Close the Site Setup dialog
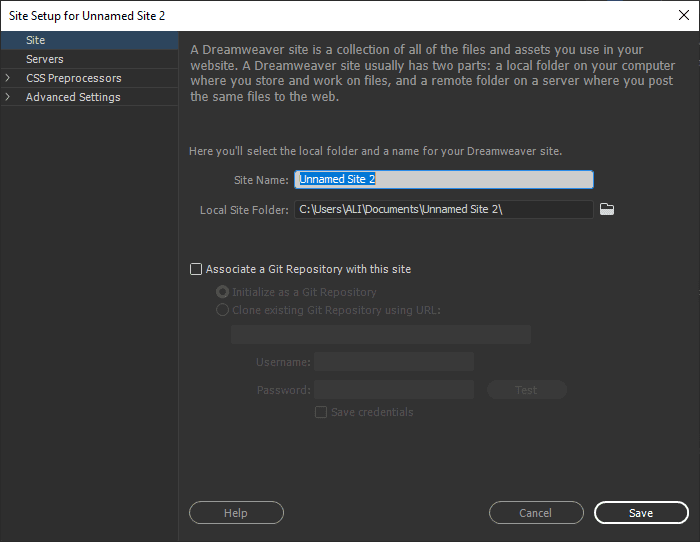 (x=683, y=15)
